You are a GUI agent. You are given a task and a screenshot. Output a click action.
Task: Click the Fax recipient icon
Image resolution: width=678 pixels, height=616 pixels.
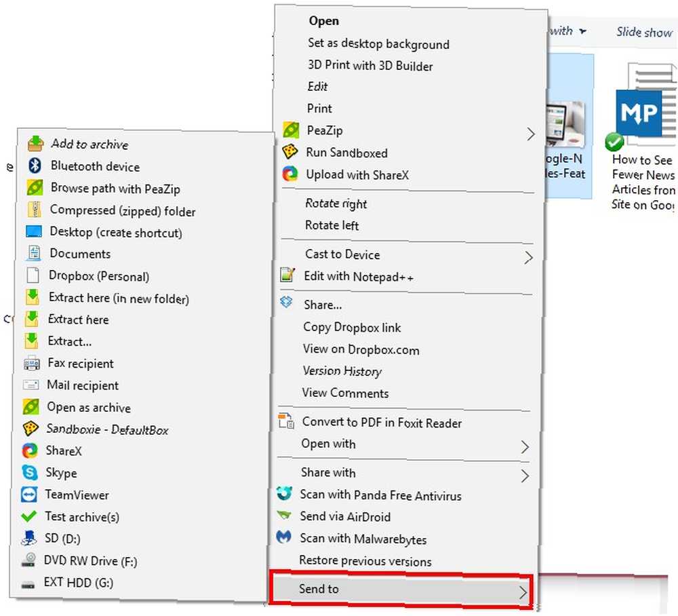coord(32,363)
